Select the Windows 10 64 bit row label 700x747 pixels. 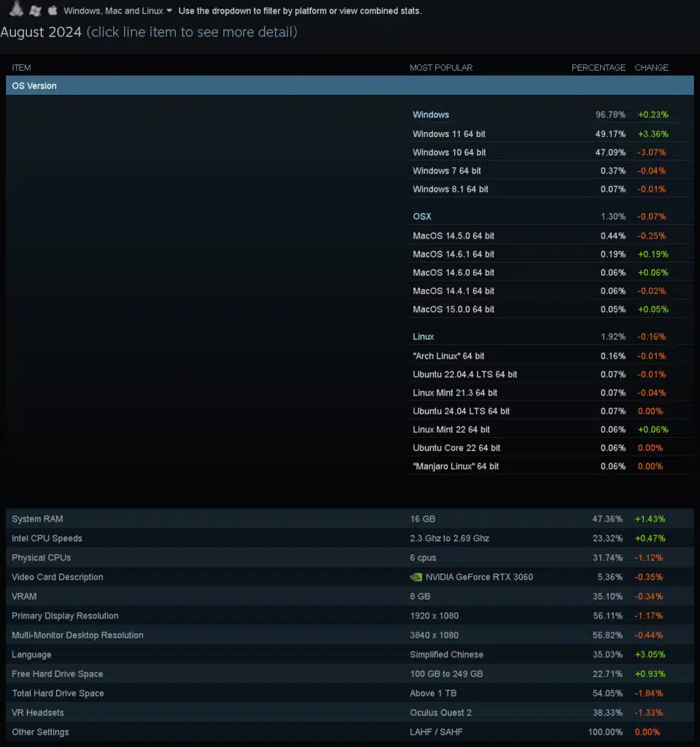[x=449, y=152]
